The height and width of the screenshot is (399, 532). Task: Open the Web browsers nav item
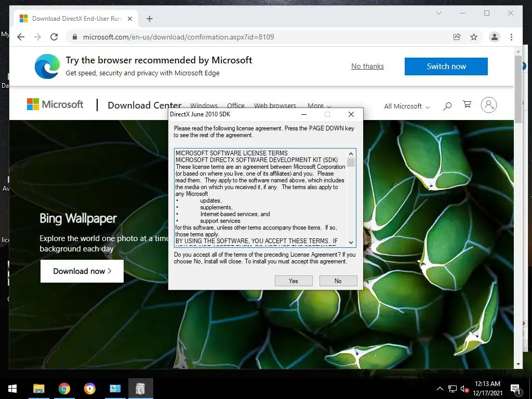click(x=275, y=105)
